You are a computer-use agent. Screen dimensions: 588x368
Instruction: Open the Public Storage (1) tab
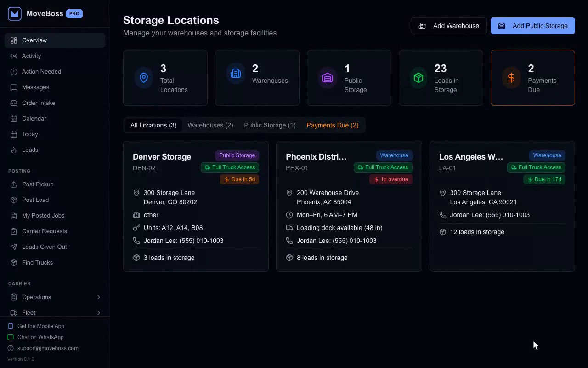(270, 125)
